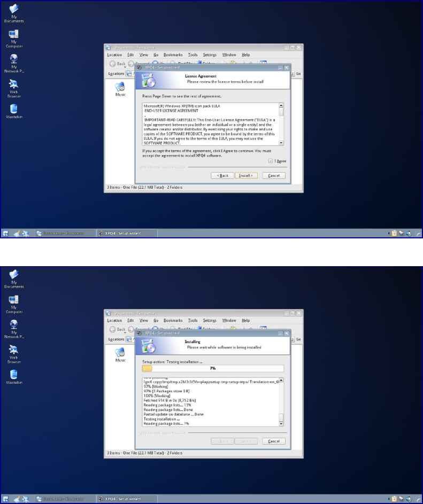Click EULA text box scroll-down arrow
Screen dimensions: 423x504
click(x=281, y=143)
